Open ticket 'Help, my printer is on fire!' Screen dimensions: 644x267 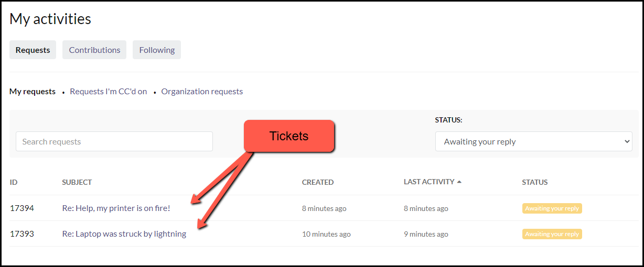116,208
